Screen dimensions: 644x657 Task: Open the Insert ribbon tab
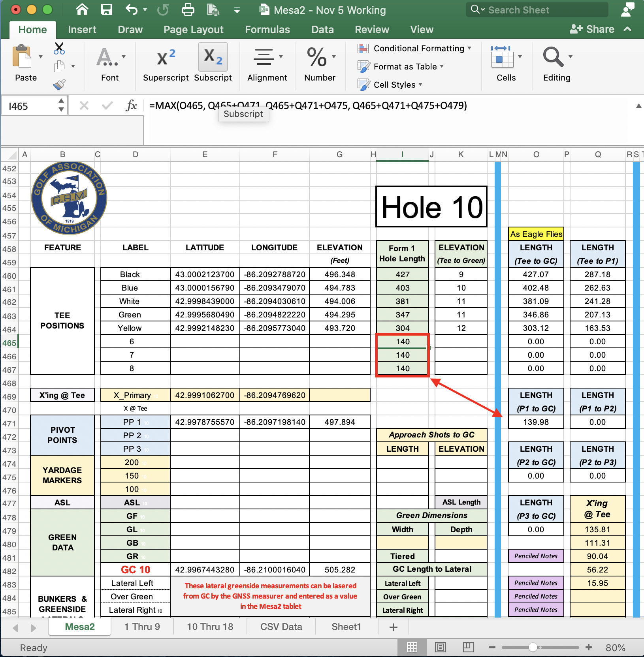82,30
